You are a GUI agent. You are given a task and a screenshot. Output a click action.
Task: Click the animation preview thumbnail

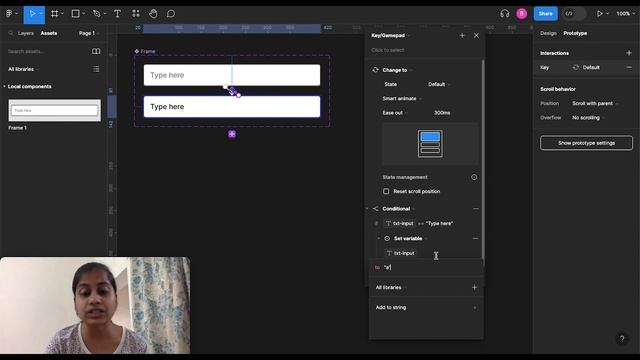[430, 144]
